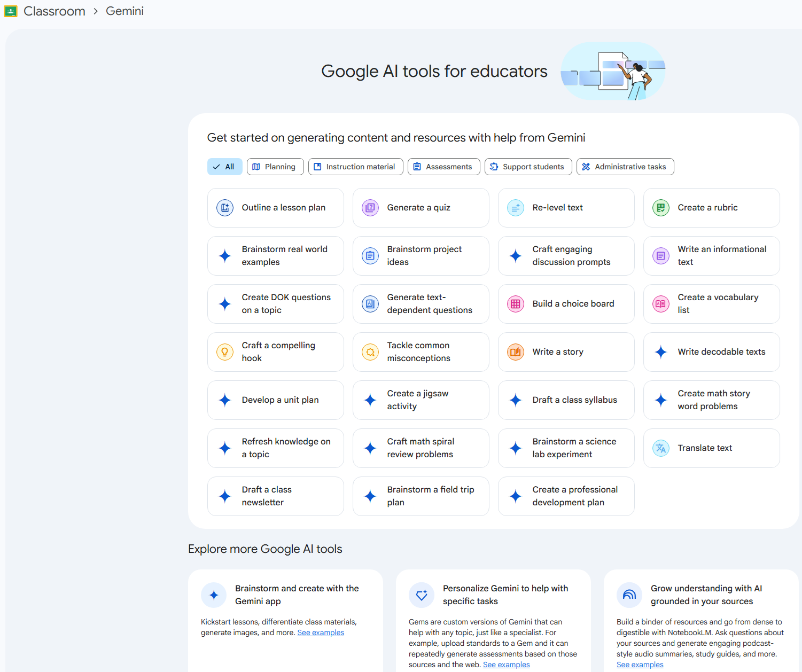Click the Google Classroom logo icon
Image resolution: width=802 pixels, height=672 pixels.
tap(11, 11)
